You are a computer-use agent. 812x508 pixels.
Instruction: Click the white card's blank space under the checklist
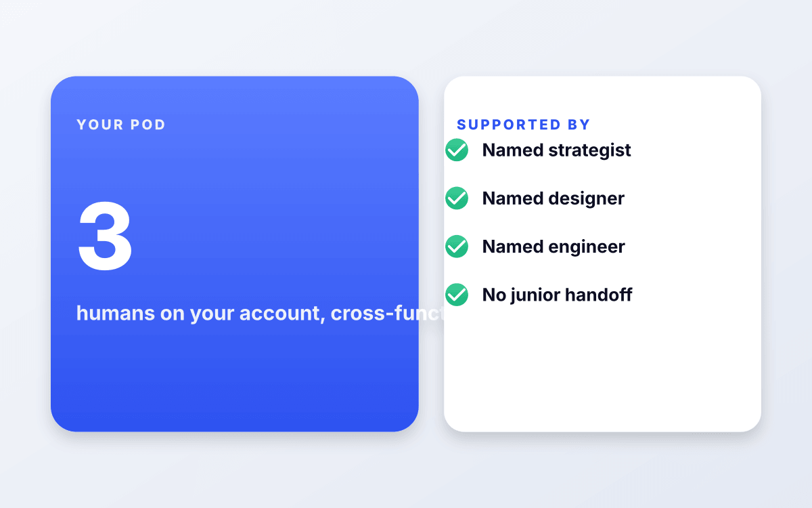pyautogui.click(x=602, y=369)
